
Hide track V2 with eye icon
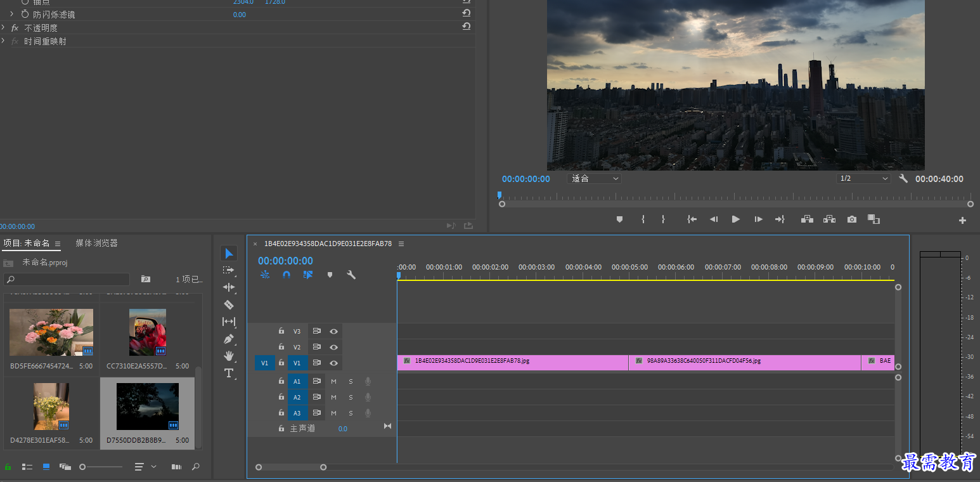333,347
